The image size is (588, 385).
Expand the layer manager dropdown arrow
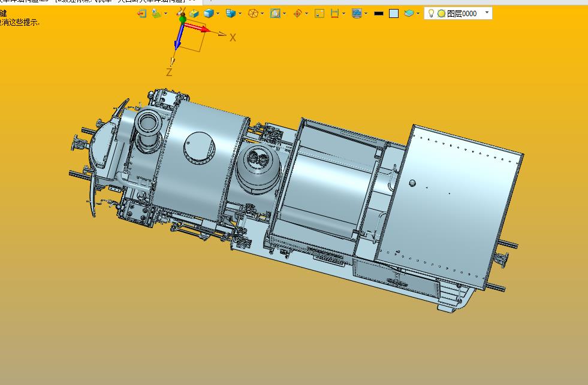[418, 14]
